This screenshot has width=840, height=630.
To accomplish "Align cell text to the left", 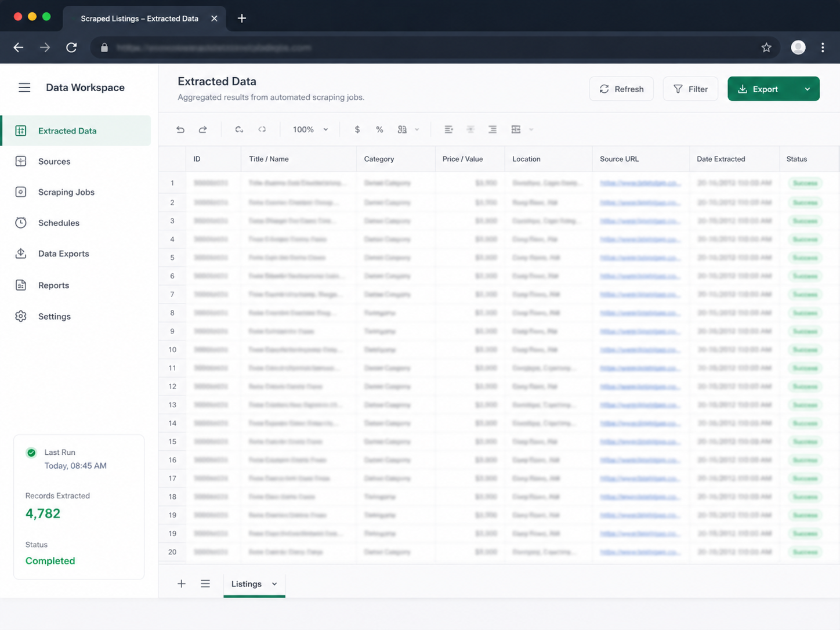I will click(x=448, y=129).
